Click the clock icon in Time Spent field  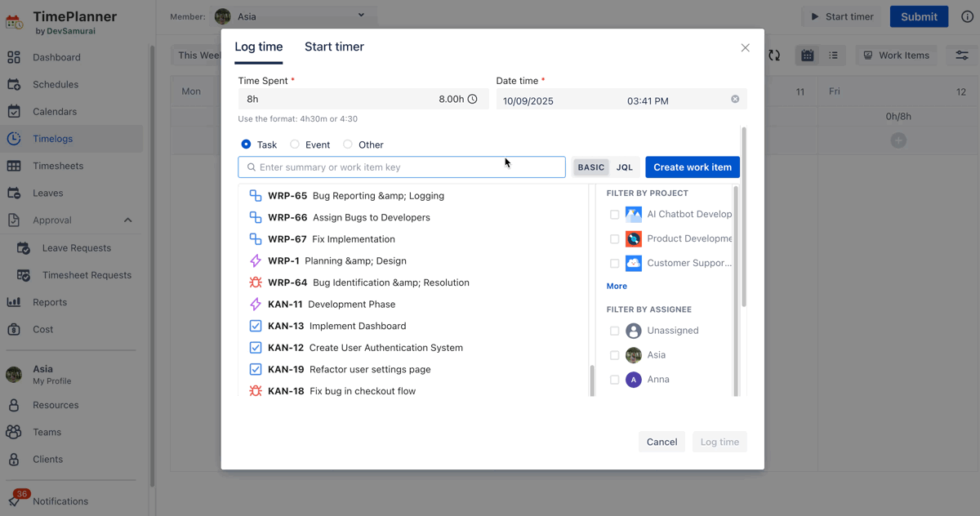[472, 99]
